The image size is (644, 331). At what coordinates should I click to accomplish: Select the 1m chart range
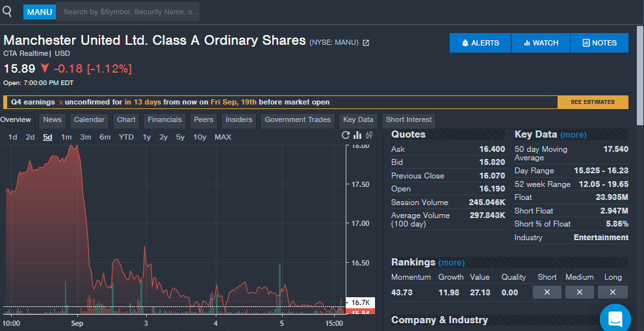coord(66,137)
